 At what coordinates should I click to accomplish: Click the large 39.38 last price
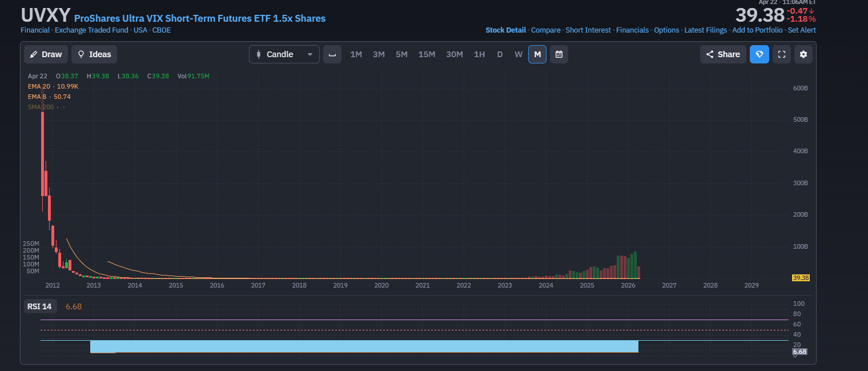click(x=759, y=15)
